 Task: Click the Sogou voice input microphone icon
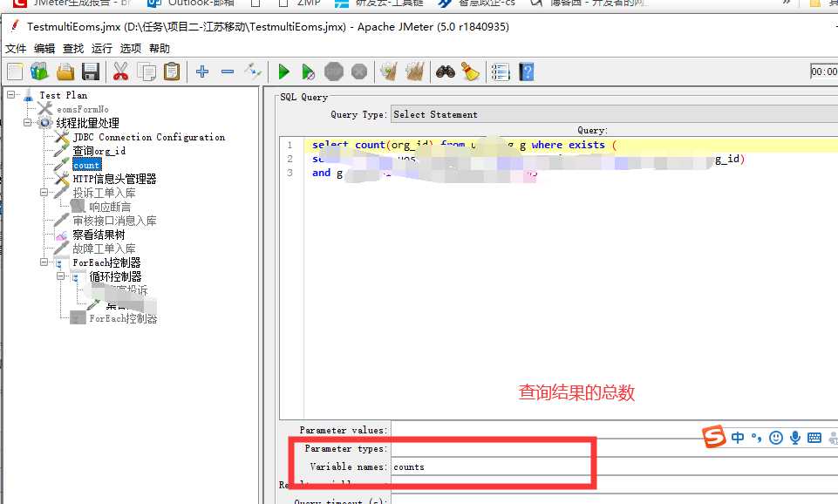click(x=795, y=438)
